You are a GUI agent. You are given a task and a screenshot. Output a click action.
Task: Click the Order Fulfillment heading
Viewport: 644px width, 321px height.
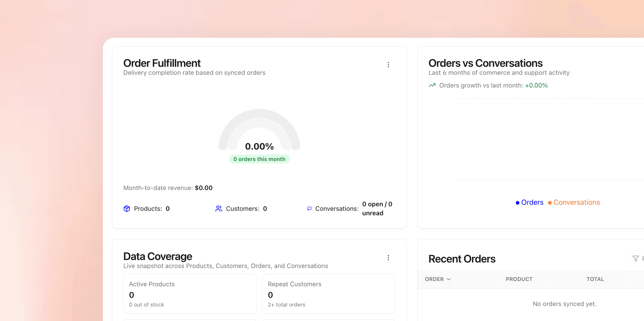pyautogui.click(x=162, y=63)
